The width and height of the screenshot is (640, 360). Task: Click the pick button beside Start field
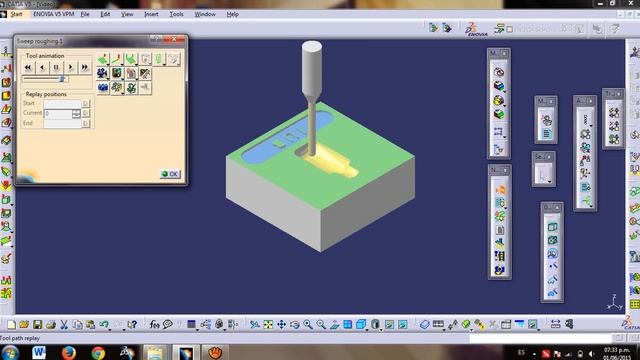85,103
